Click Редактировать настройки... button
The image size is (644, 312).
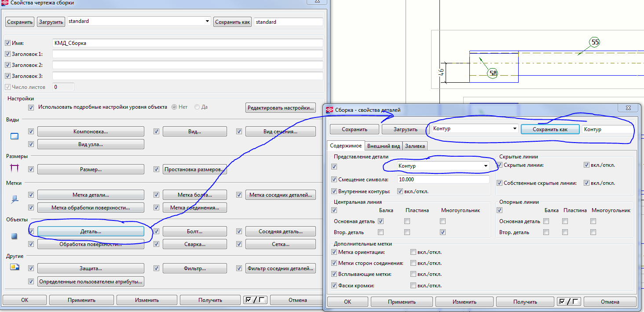pos(281,107)
